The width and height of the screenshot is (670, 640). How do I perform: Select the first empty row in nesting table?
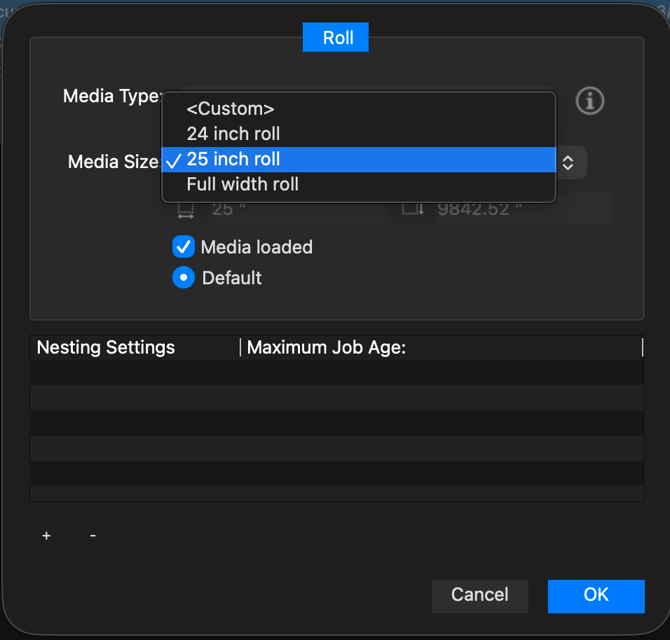[336, 372]
